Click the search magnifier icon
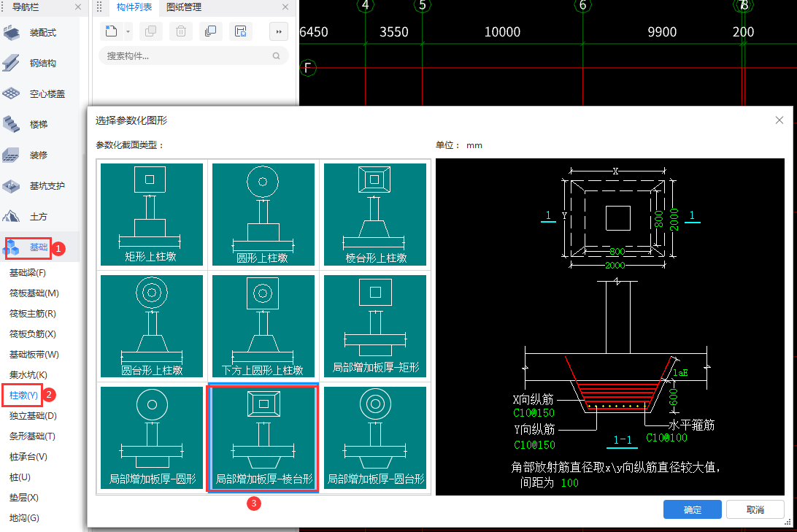Viewport: 797px width, 532px height. point(276,56)
